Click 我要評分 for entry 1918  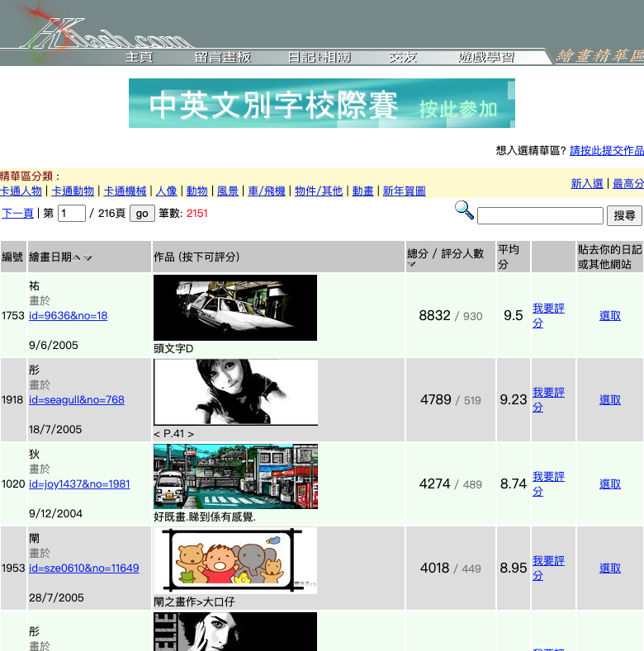click(x=548, y=400)
